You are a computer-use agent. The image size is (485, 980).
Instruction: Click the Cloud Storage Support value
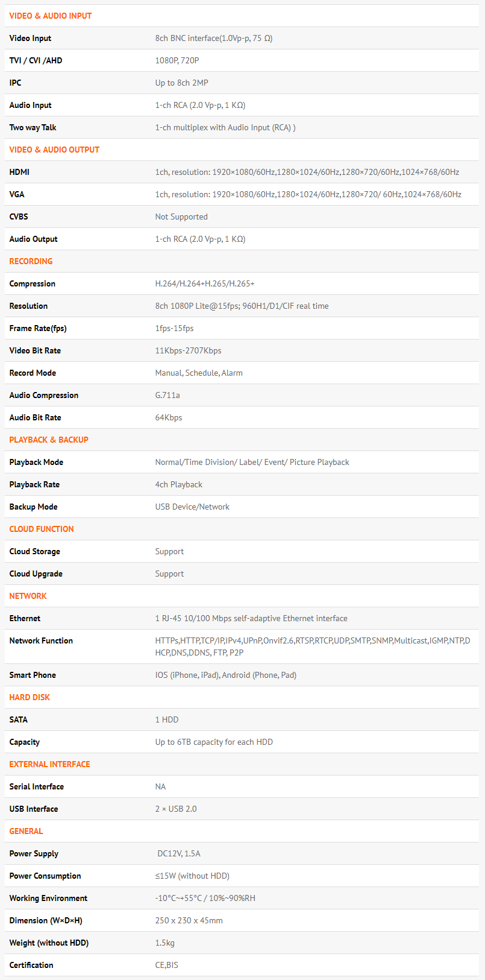pyautogui.click(x=169, y=551)
